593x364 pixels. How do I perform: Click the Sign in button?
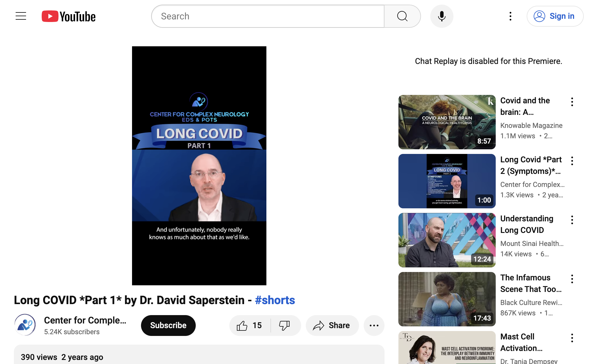point(555,16)
